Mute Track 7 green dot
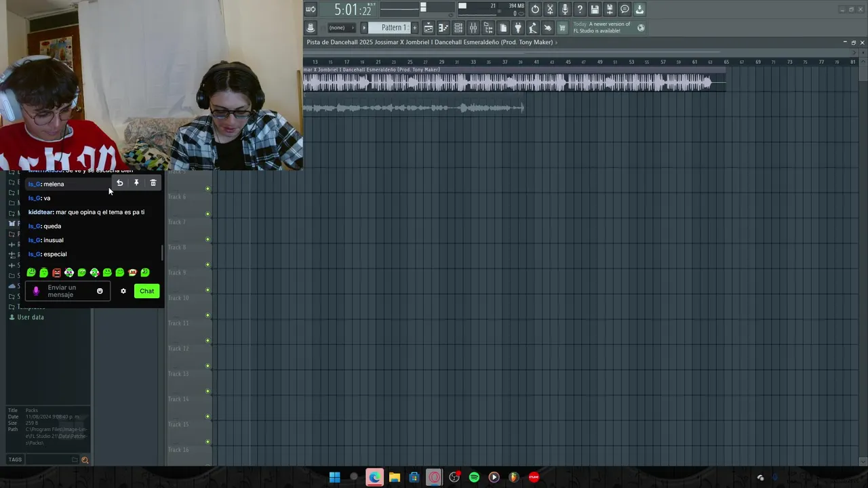This screenshot has width=868, height=488. [208, 239]
